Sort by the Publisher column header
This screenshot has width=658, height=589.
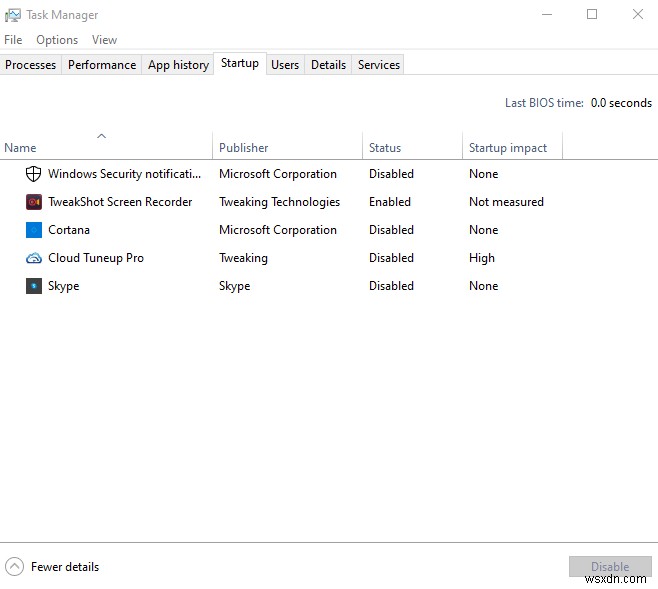287,145
